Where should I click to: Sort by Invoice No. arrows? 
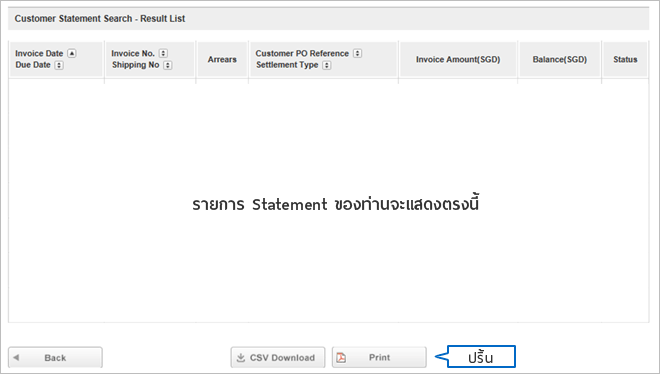point(163,53)
